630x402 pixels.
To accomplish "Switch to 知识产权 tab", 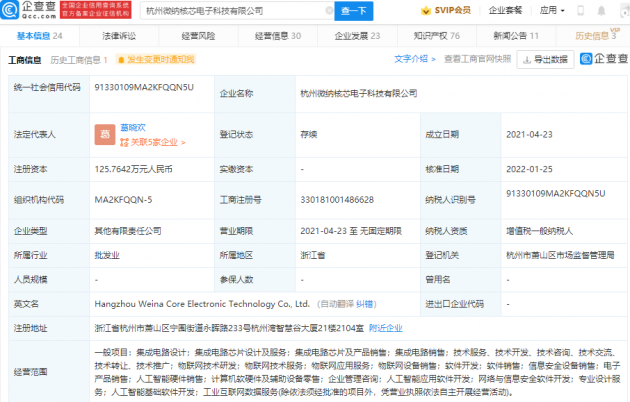I will point(437,36).
